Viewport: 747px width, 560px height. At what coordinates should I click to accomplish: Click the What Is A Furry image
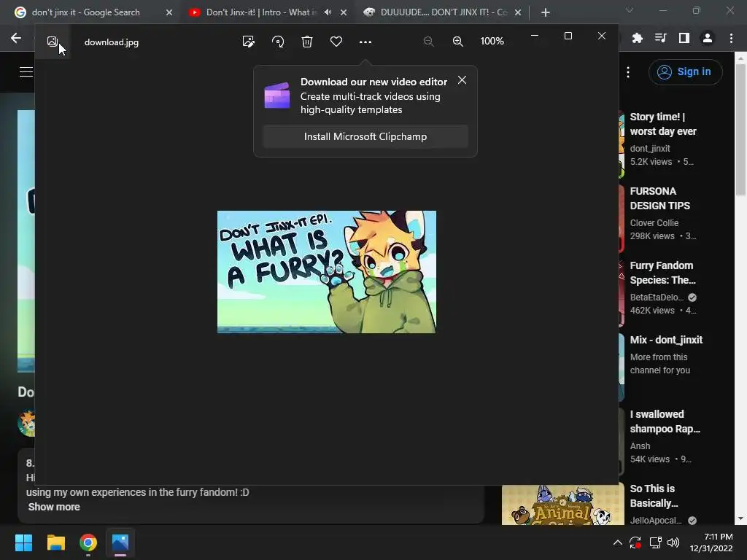click(x=326, y=272)
